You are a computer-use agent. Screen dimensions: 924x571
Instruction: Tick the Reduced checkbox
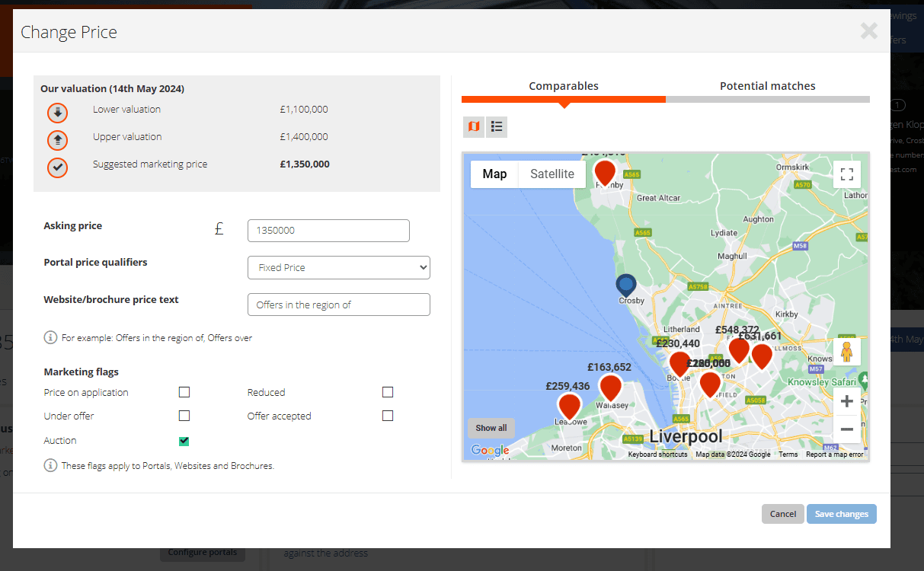click(x=388, y=392)
